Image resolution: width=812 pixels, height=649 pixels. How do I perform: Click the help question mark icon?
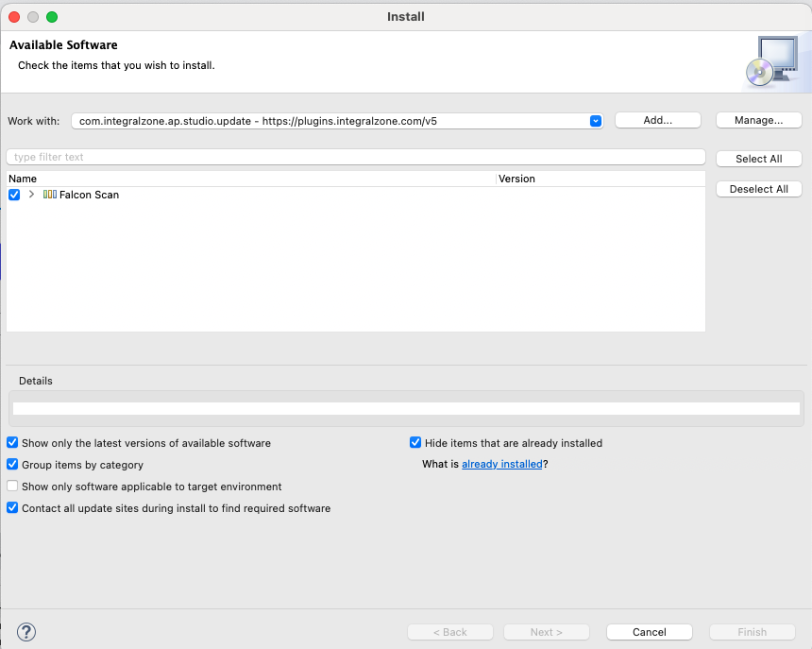[26, 631]
